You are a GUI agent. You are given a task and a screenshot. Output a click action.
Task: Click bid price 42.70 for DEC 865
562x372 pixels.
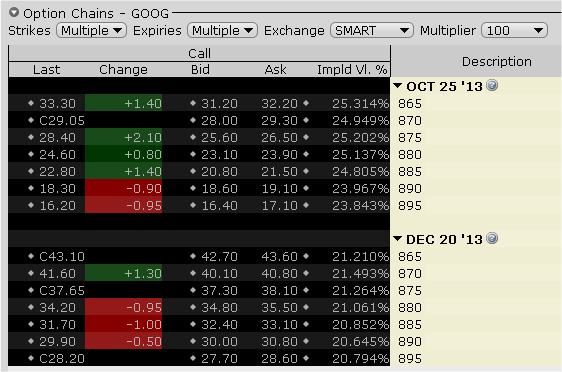pyautogui.click(x=219, y=257)
